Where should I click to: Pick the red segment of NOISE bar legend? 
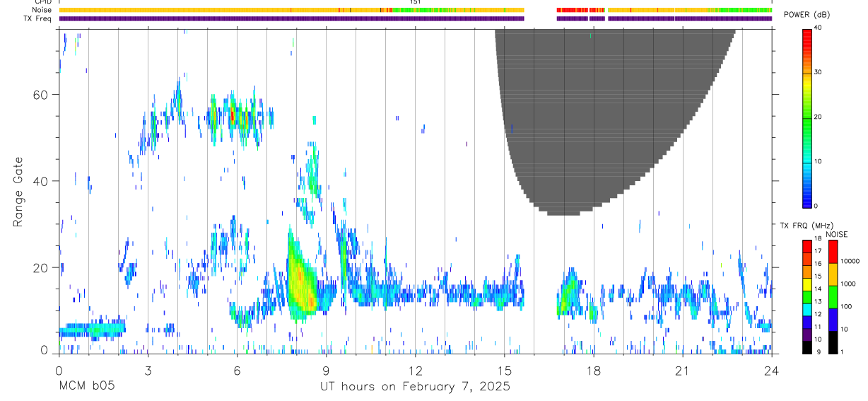click(x=833, y=252)
